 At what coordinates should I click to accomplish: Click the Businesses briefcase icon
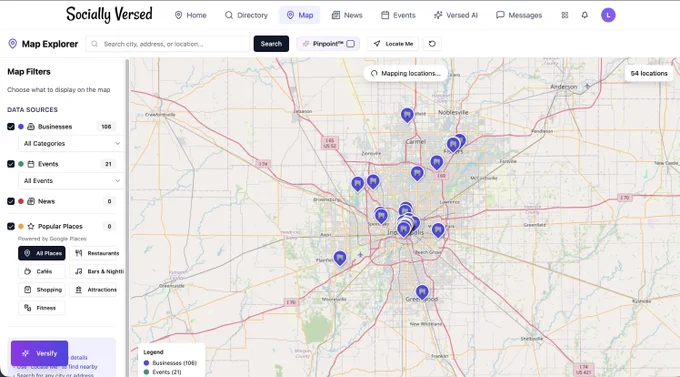click(31, 127)
